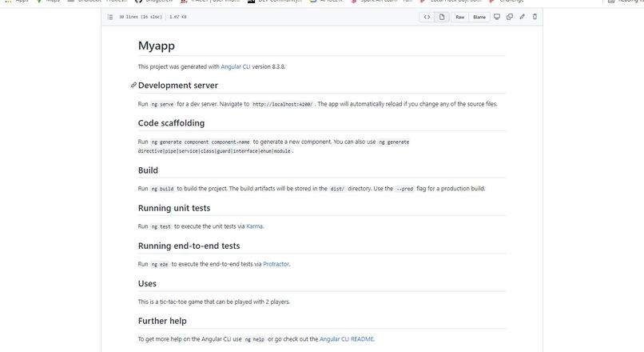Image resolution: width=644 pixels, height=352 pixels.
Task: Show the rendered file view
Action: (442, 17)
